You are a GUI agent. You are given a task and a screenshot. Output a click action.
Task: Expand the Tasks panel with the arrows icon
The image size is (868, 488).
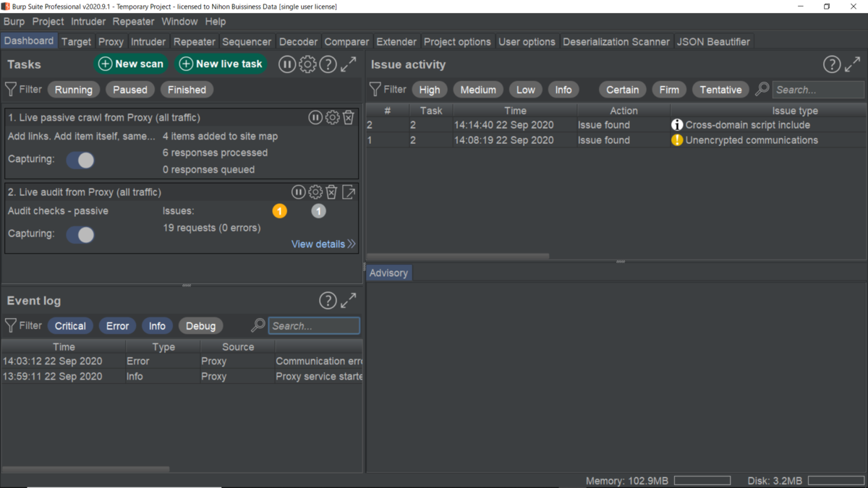[x=349, y=64]
